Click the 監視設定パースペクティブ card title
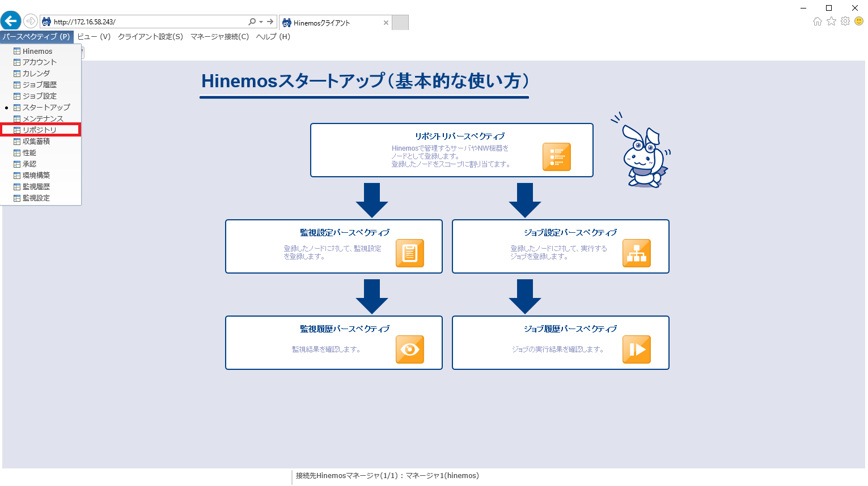The width and height of the screenshot is (868, 486). (345, 232)
